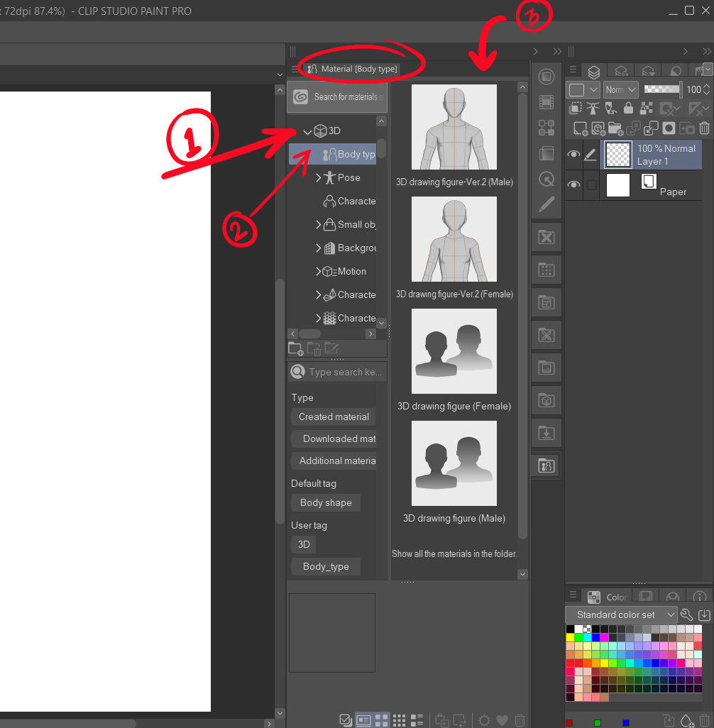Filter by Additional material tag
Screen dimensions: 714x728
coord(334,460)
